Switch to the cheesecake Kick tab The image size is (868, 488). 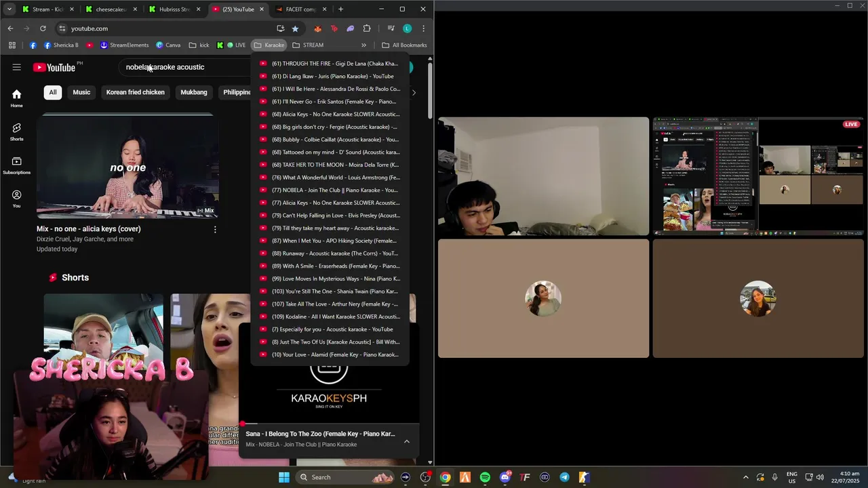click(x=111, y=9)
